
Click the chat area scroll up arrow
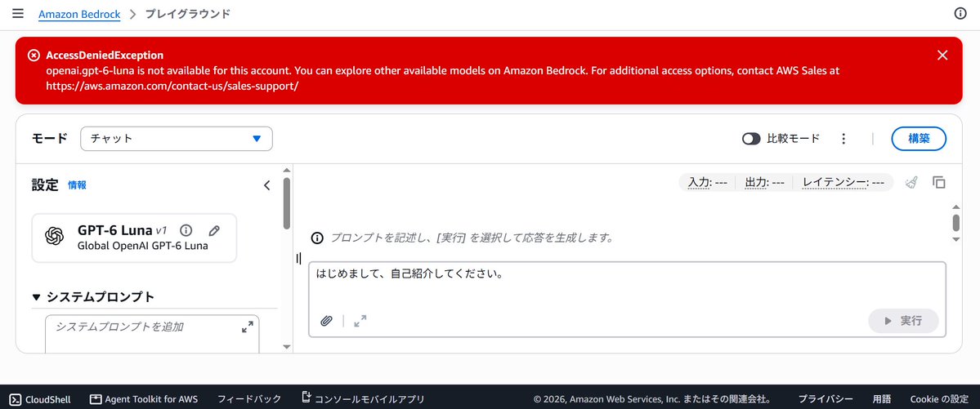click(956, 207)
